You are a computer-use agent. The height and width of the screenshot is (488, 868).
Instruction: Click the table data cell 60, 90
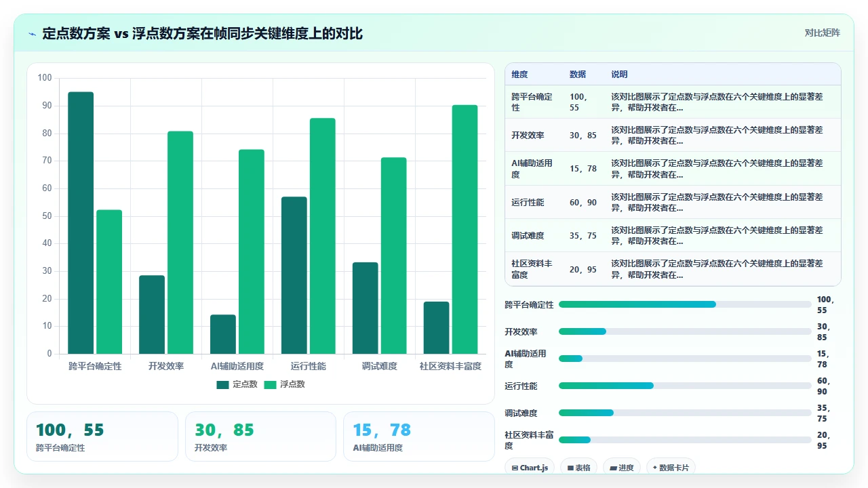pyautogui.click(x=583, y=202)
